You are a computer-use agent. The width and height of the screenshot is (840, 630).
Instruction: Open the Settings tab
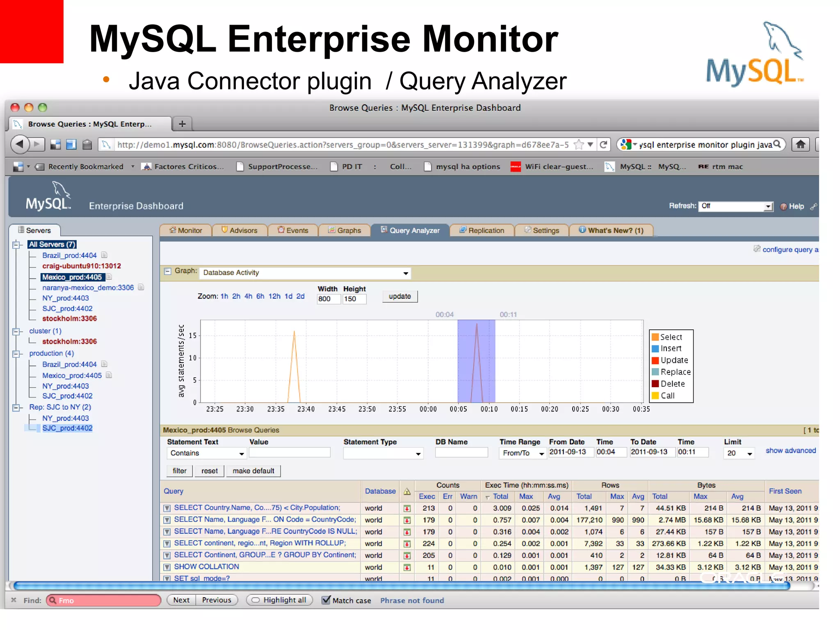tap(542, 231)
